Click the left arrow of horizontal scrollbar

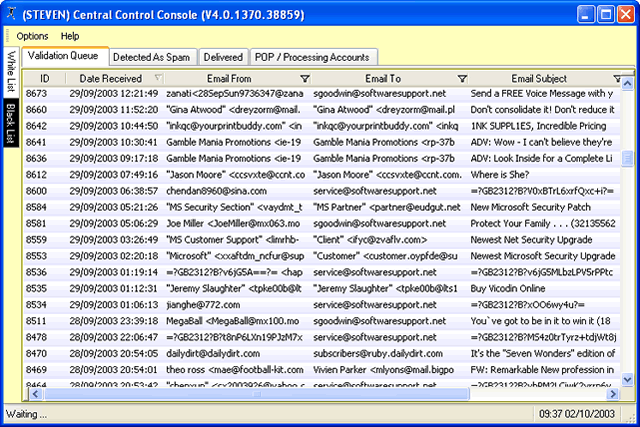(x=35, y=394)
